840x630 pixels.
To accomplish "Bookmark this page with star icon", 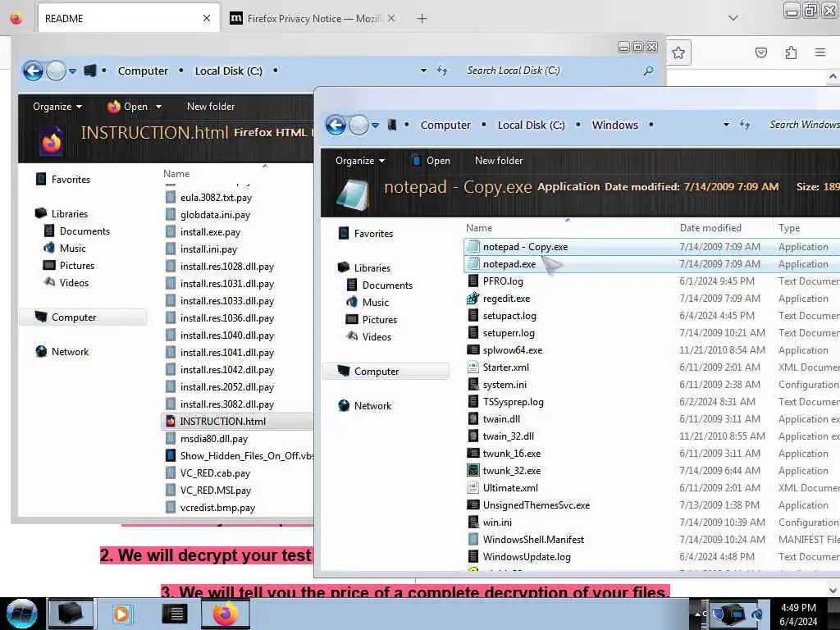I will [678, 52].
